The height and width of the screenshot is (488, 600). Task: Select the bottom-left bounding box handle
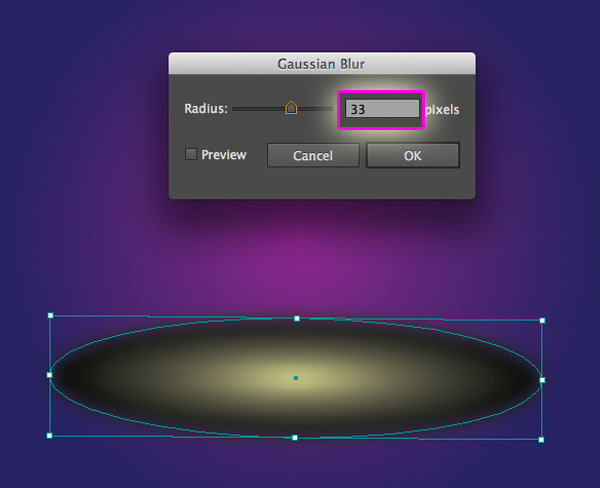pos(49,435)
